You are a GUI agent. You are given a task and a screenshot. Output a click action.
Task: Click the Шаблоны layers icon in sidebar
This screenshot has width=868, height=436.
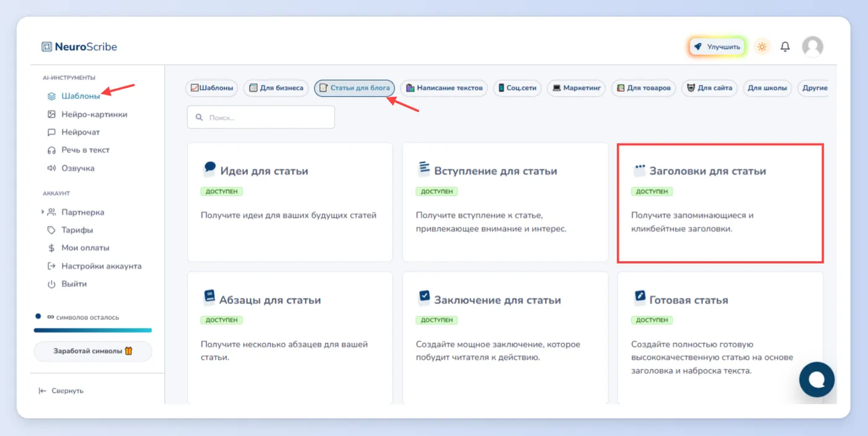52,96
